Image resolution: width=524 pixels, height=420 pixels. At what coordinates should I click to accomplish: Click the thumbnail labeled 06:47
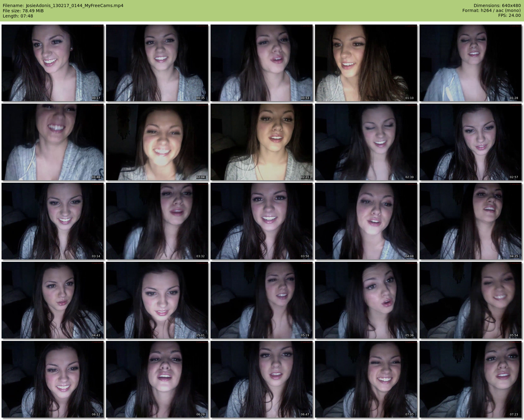click(x=261, y=379)
